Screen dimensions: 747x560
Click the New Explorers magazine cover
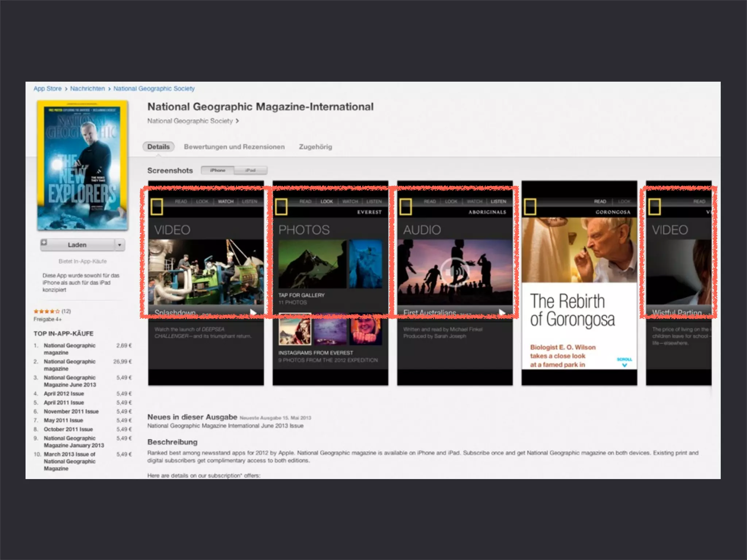click(83, 166)
